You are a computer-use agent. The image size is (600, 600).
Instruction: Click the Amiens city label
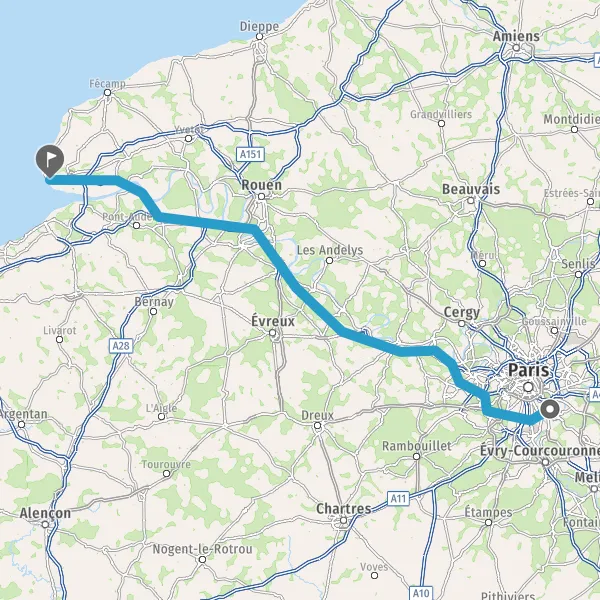coord(516,36)
